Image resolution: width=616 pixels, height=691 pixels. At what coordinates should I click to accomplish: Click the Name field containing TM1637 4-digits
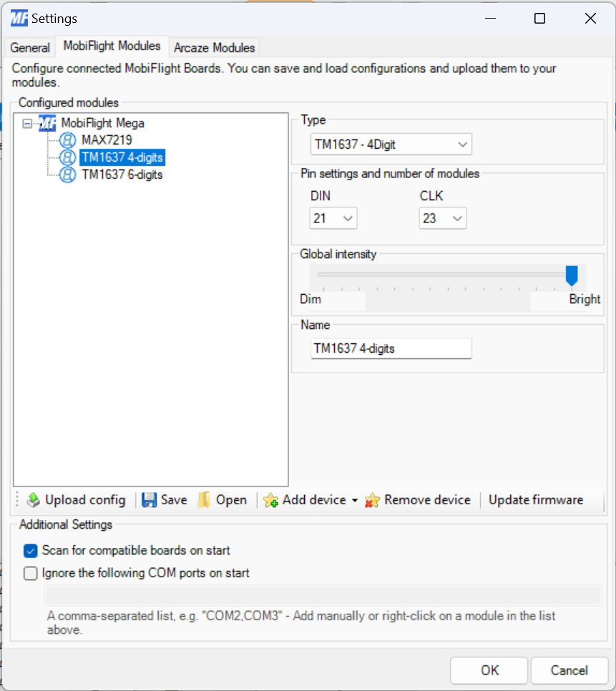[391, 348]
